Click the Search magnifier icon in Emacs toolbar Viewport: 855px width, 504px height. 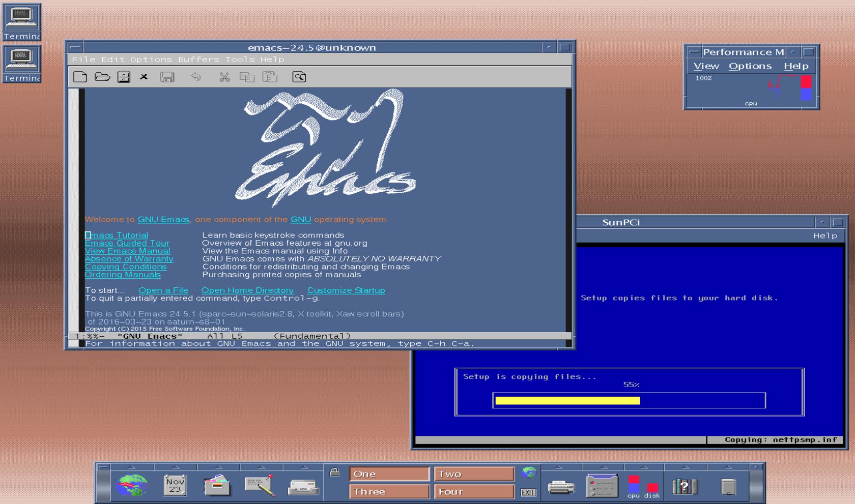(x=299, y=77)
